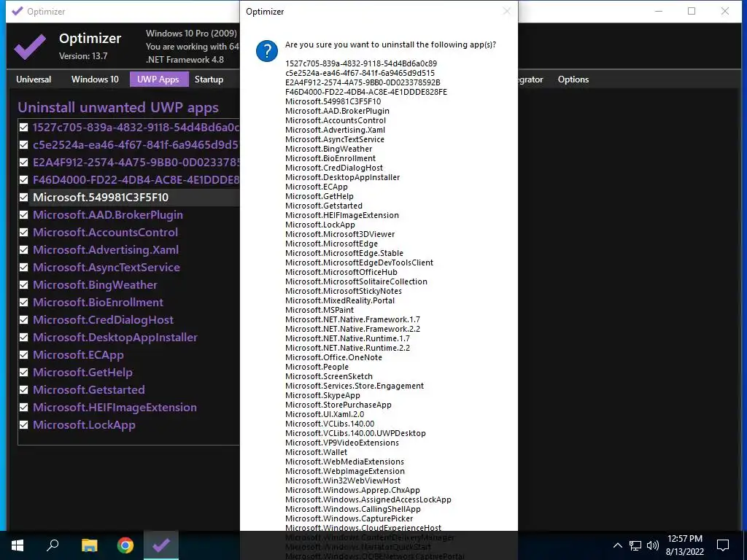This screenshot has height=560, width=747.
Task: Uncheck c5e2524a-ea46-4f67 app checkbox
Action: click(24, 145)
